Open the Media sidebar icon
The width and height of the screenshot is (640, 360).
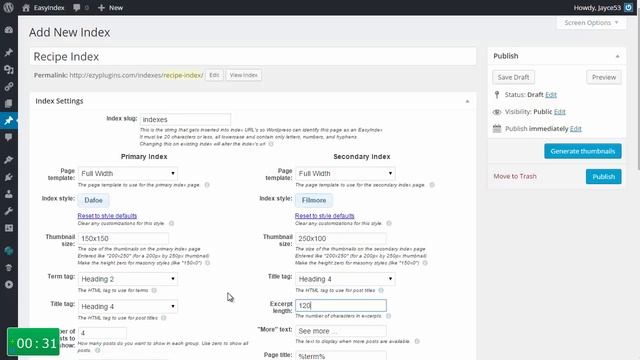coord(9,69)
